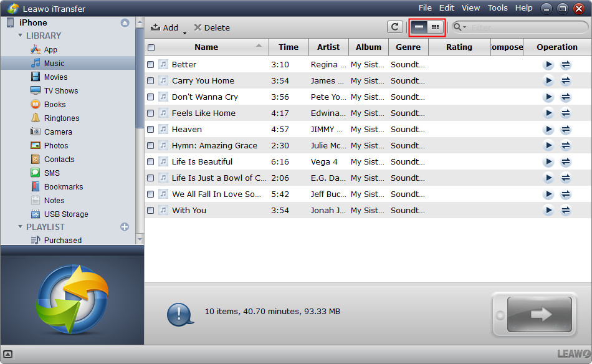Add a new playlist with plus icon
Image resolution: width=592 pixels, height=364 pixels.
tap(125, 227)
